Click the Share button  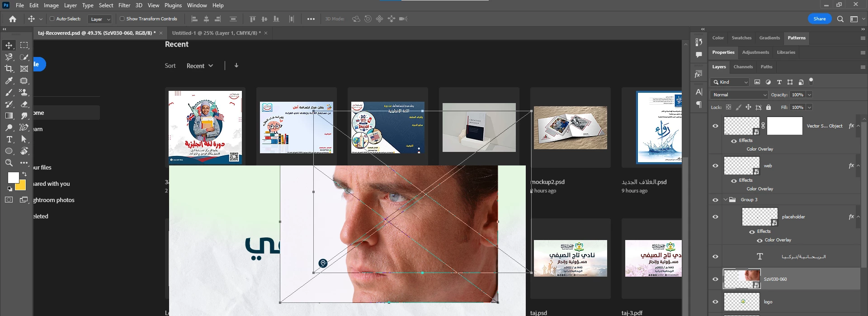click(x=819, y=19)
